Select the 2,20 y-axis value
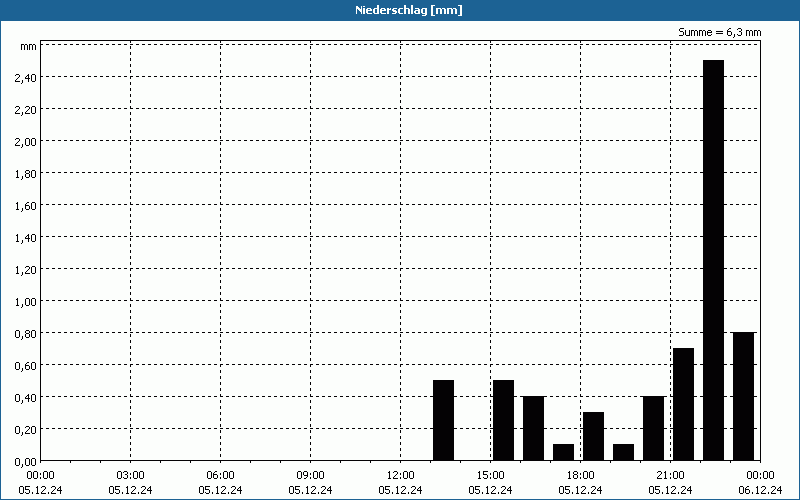The height and width of the screenshot is (500, 800). [26, 110]
